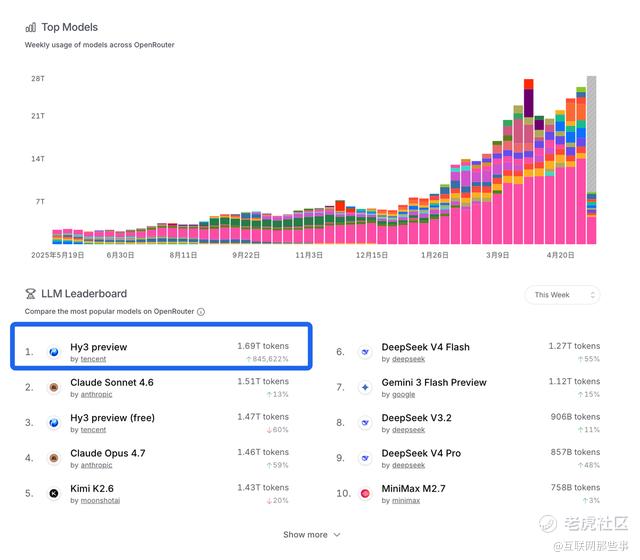Click the DeepSeek icon beside DeepSeek V4 Flash
The height and width of the screenshot is (560, 640).
click(x=365, y=352)
